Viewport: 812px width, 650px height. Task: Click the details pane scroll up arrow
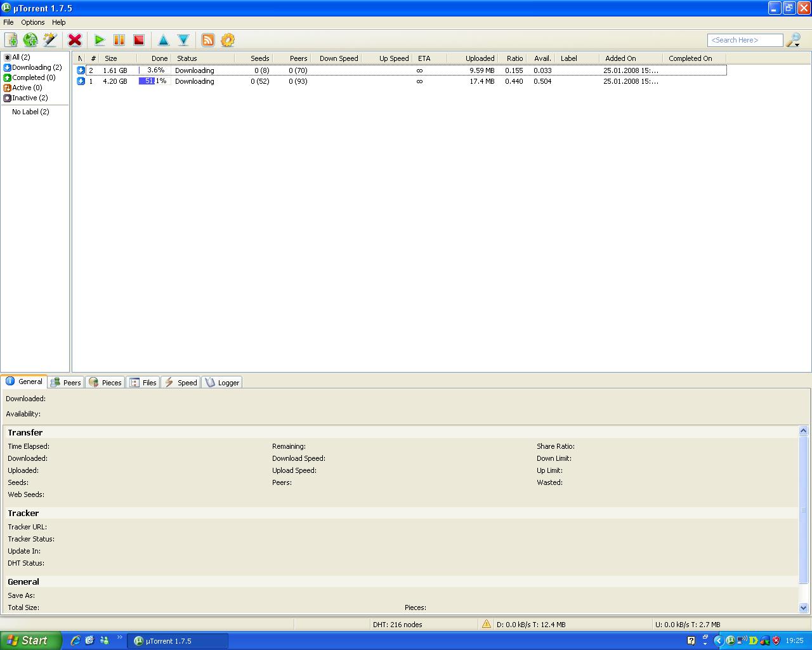click(804, 431)
